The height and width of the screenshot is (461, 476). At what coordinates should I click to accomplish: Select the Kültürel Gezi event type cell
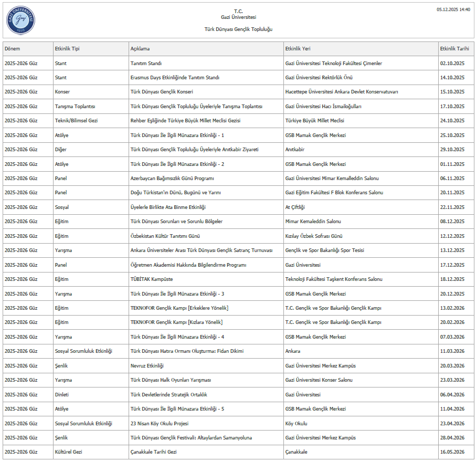(68, 452)
